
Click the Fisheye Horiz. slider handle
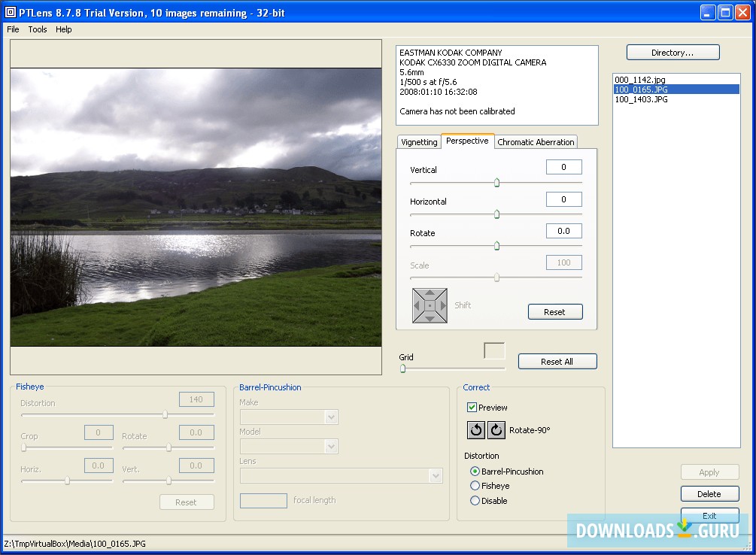click(67, 481)
